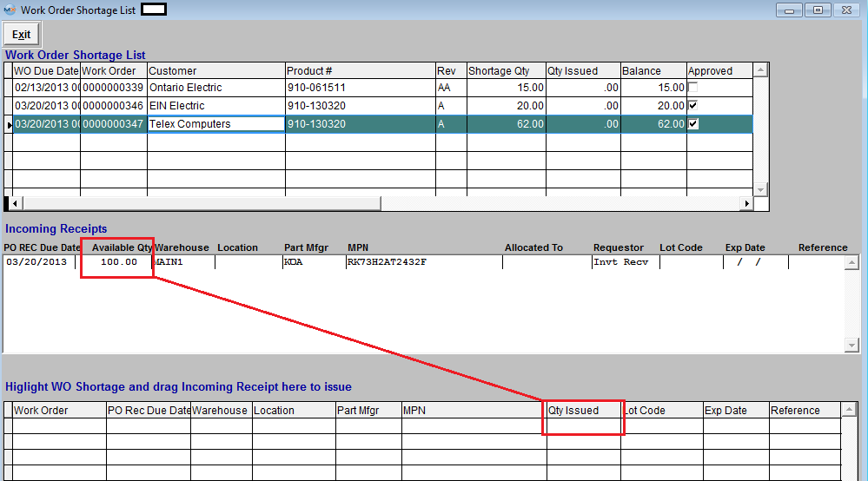The height and width of the screenshot is (481, 868).
Task: Select work order 0000000346
Action: pos(114,106)
